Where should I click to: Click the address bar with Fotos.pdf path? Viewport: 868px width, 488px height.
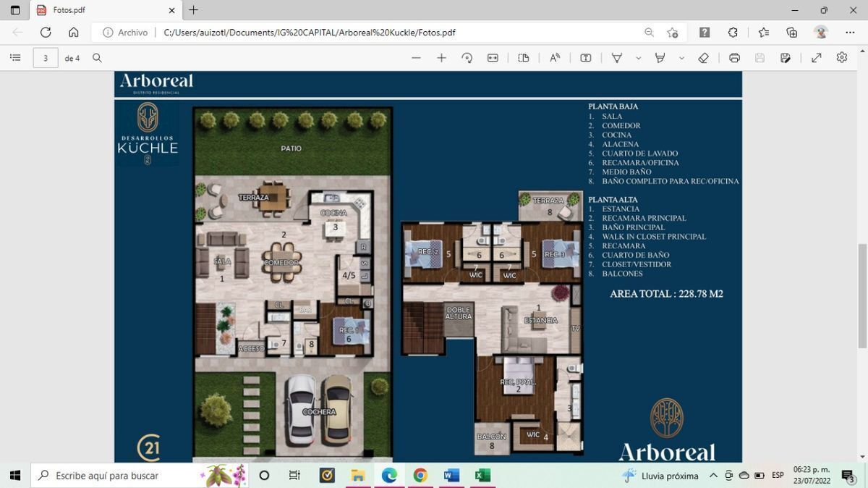tap(310, 33)
